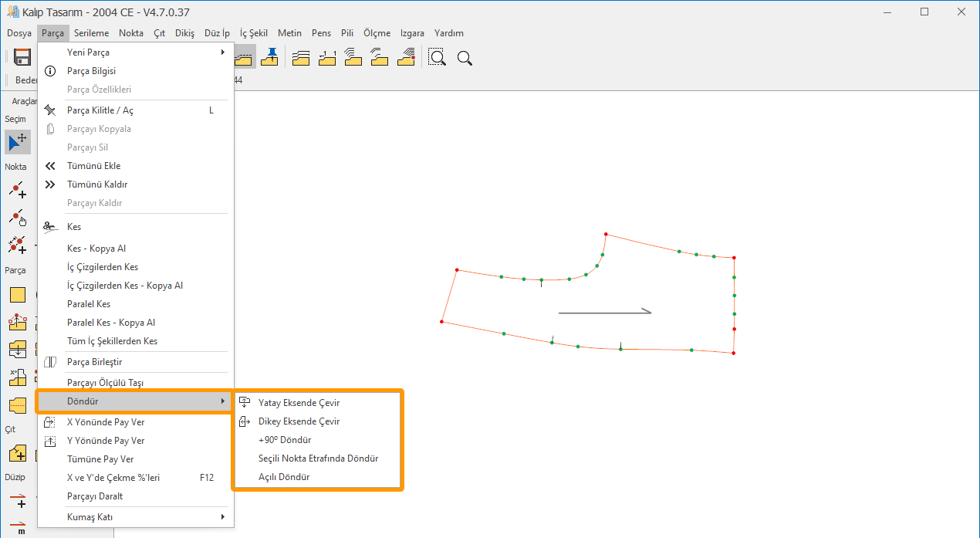The image size is (980, 538).
Task: Click the gray grain line arrow on pattern
Action: [x=604, y=313]
